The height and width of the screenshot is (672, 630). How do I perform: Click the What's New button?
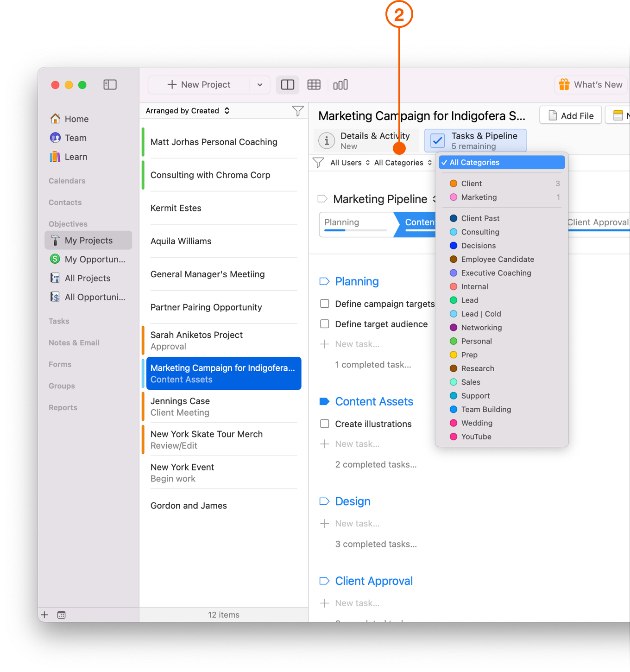(x=591, y=84)
